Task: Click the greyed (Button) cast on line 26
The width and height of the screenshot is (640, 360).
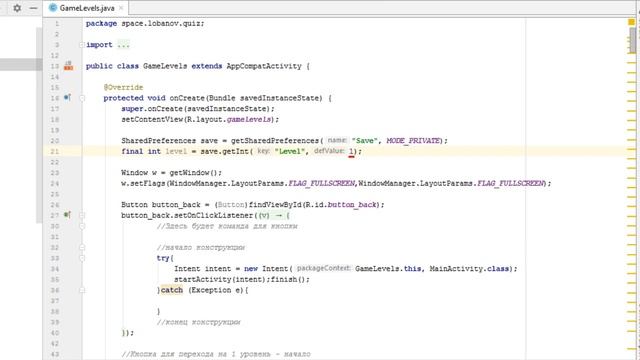Action: pyautogui.click(x=231, y=204)
